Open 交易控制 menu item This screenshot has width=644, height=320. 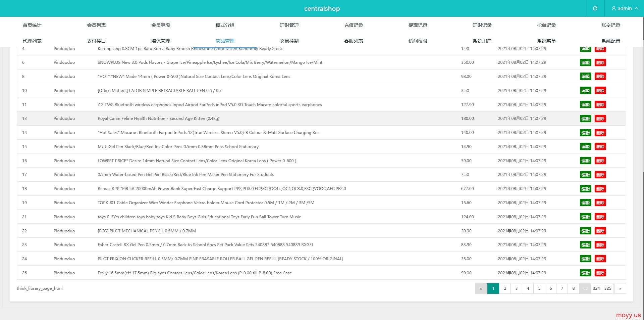pyautogui.click(x=289, y=41)
